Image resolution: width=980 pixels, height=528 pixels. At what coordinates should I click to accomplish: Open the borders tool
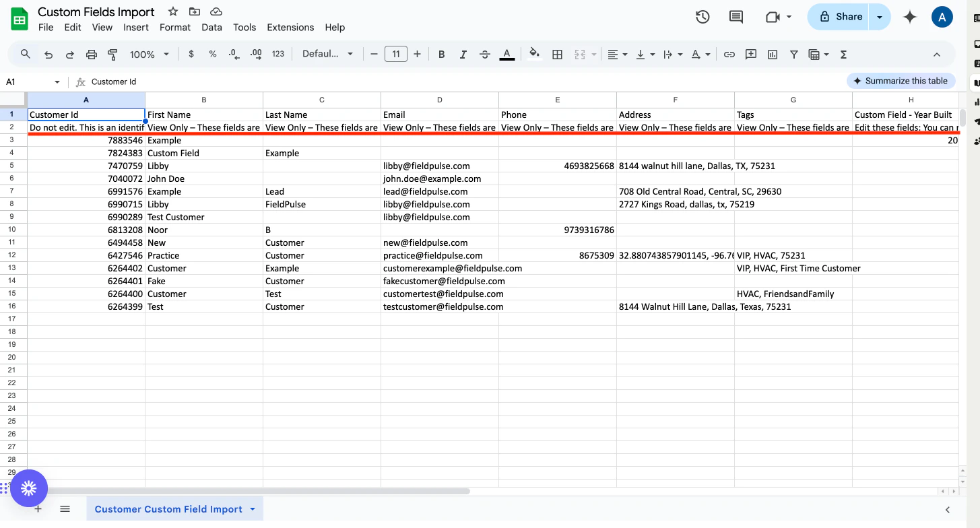(x=557, y=55)
